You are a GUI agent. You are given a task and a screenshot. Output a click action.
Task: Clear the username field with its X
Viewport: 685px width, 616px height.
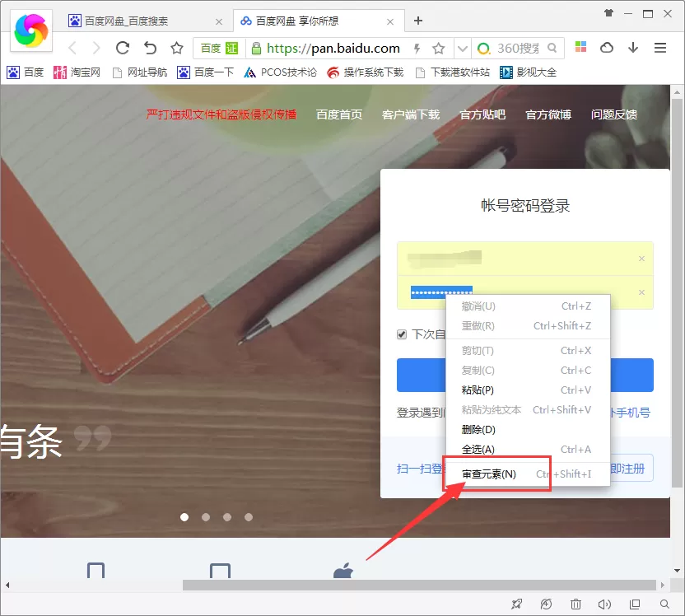pos(641,259)
